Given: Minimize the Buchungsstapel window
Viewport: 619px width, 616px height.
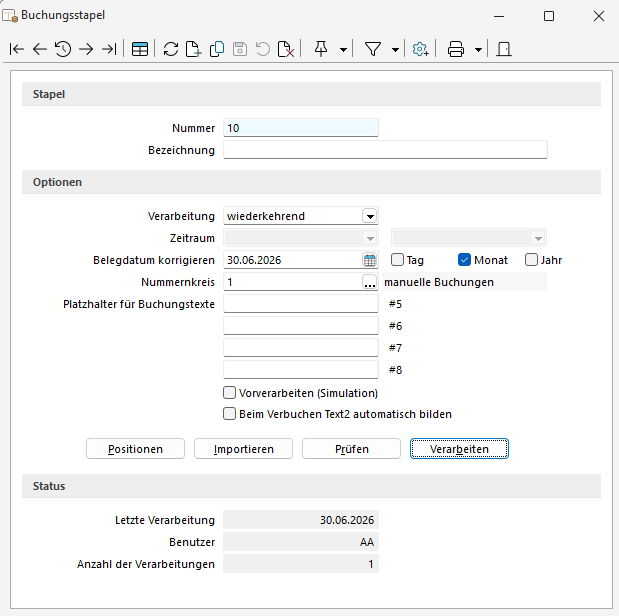Looking at the screenshot, I should [499, 16].
